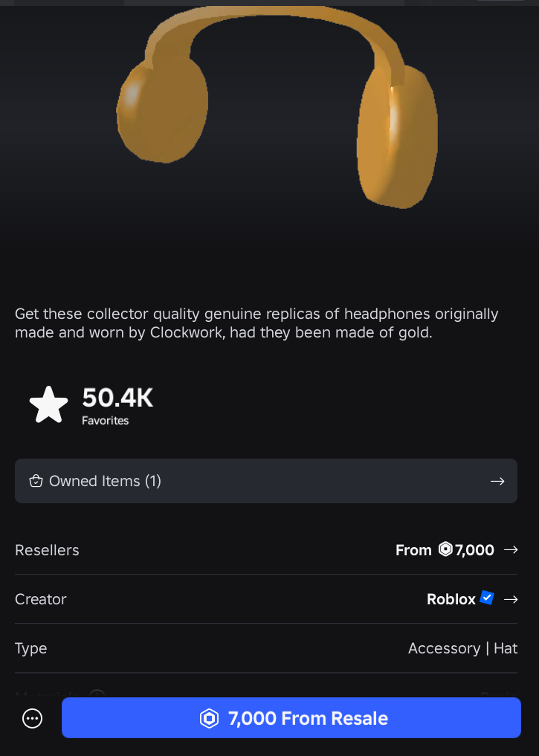Image resolution: width=539 pixels, height=756 pixels.
Task: Open the three-dot more options menu
Action: [x=33, y=718]
